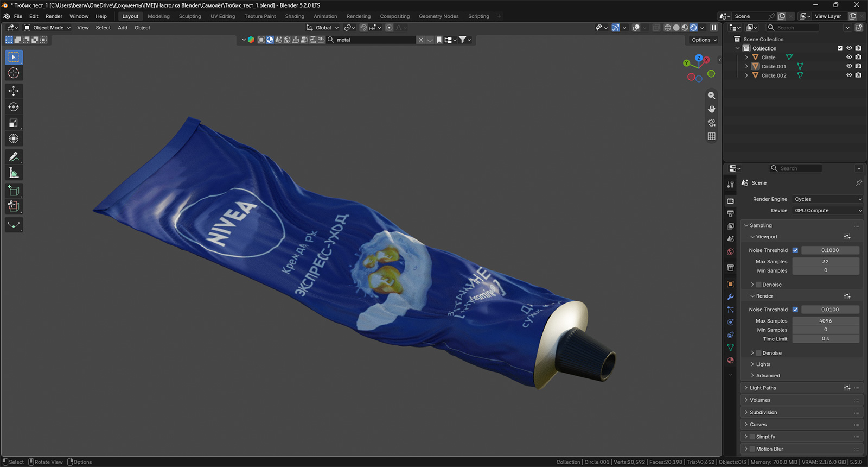Uncheck Collection exclude-from-view-layer checkbox
The height and width of the screenshot is (467, 868).
tap(840, 48)
